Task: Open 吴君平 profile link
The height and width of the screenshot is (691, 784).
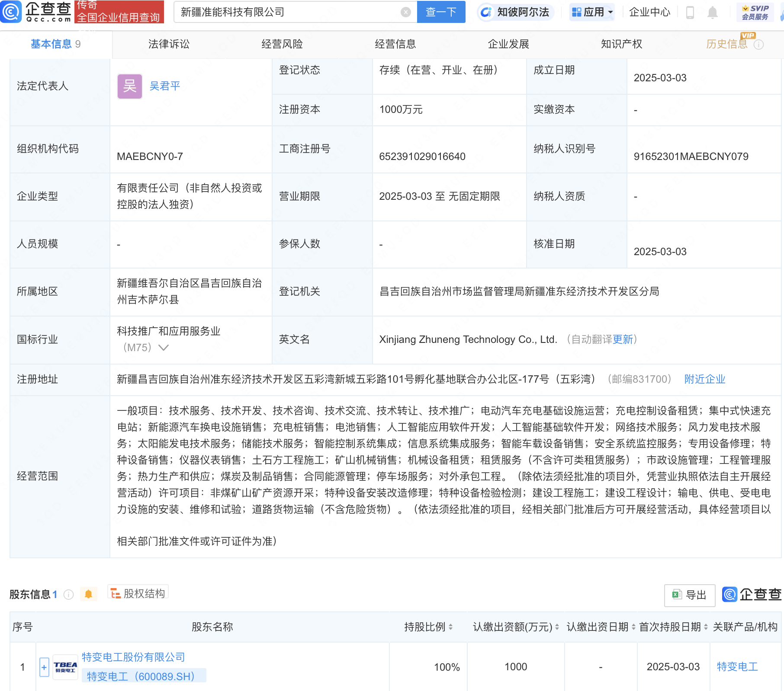Action: 165,86
